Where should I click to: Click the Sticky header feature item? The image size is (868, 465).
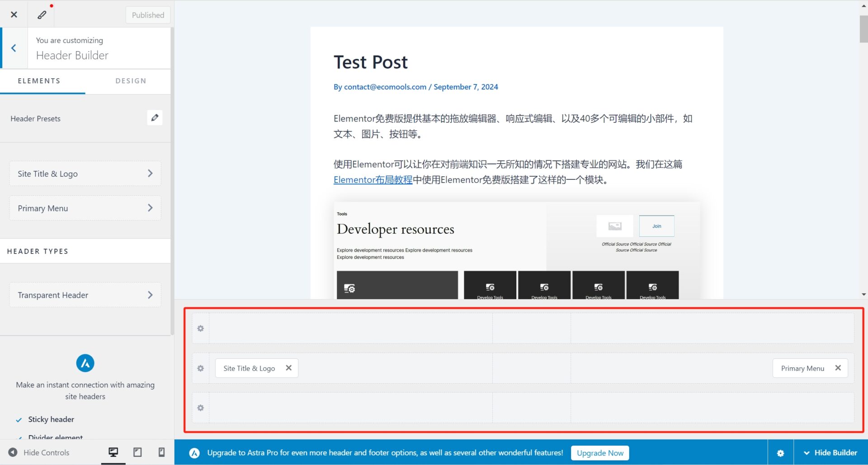tap(51, 419)
